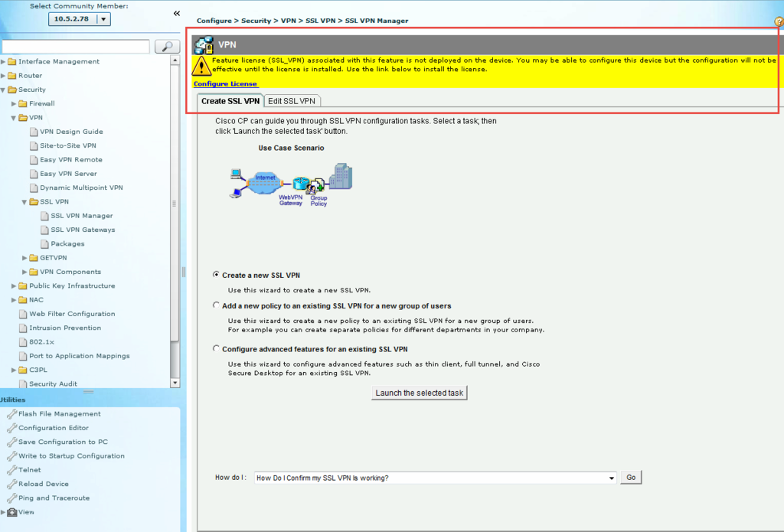This screenshot has width=784, height=532.
Task: Expand the VPN Components tree node
Action: click(x=24, y=272)
